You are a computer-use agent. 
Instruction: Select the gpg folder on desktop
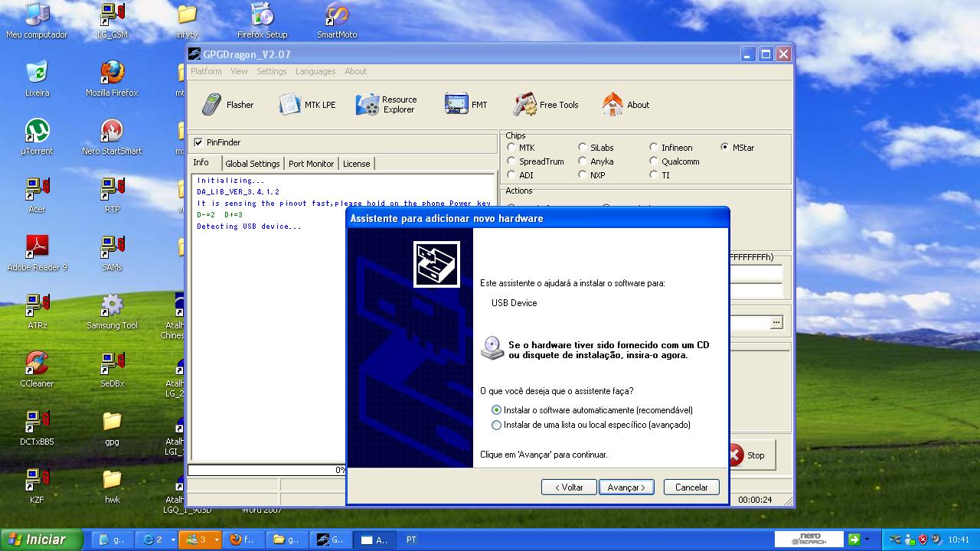[112, 428]
